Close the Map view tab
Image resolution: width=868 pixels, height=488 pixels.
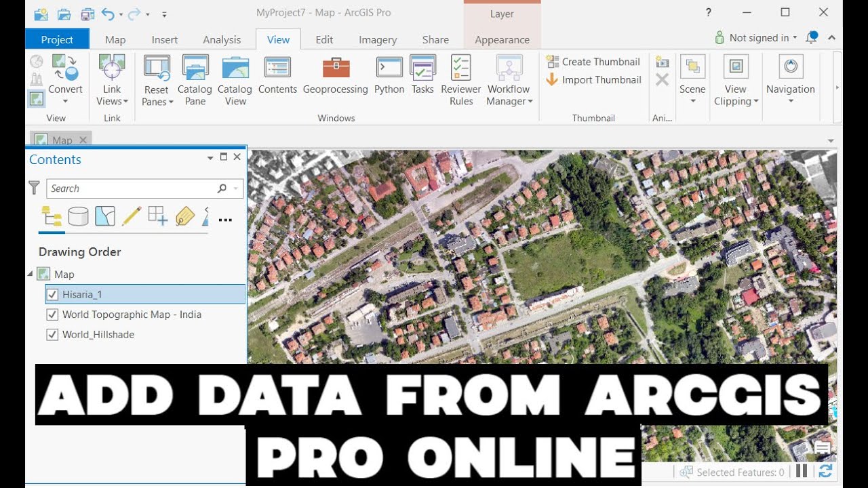coord(83,140)
